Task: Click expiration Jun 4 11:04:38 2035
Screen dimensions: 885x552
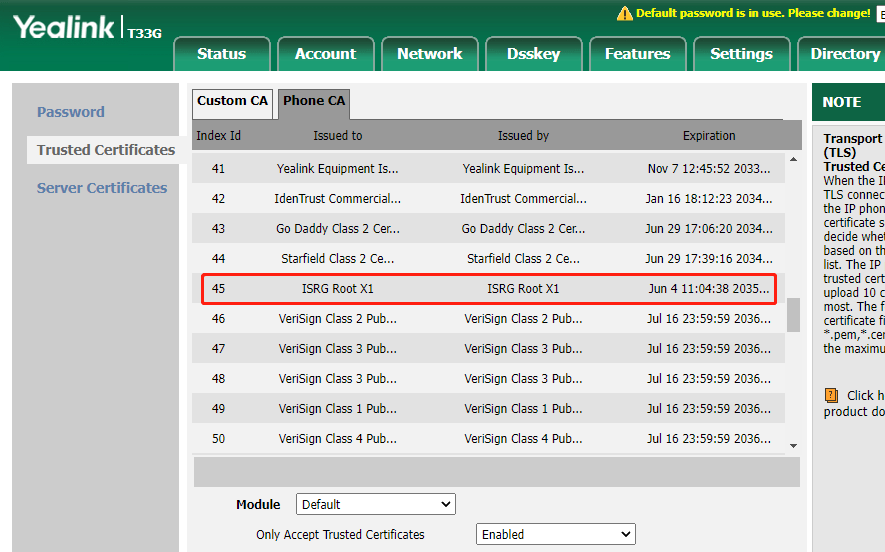Action: point(709,288)
